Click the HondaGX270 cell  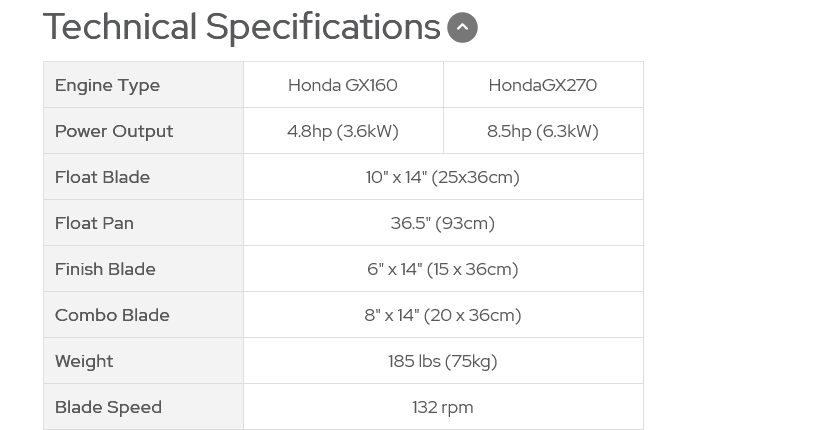(543, 85)
